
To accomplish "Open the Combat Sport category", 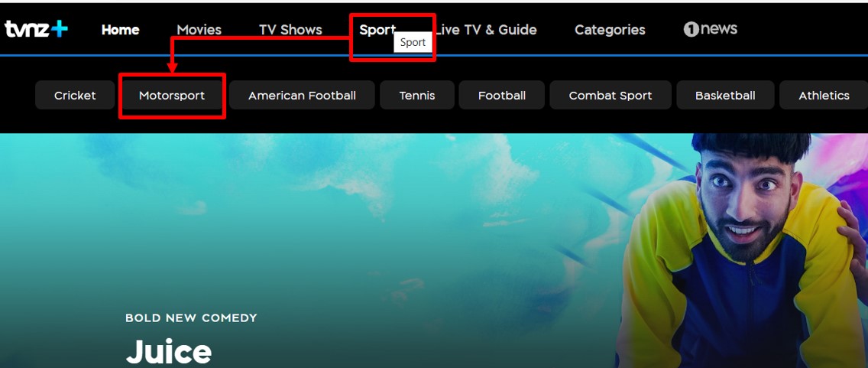I will (x=610, y=96).
